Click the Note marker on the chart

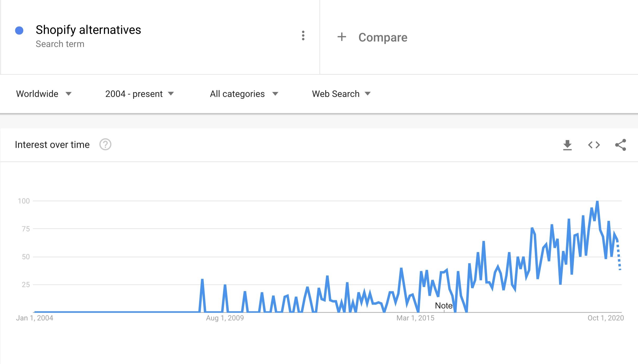tap(444, 306)
